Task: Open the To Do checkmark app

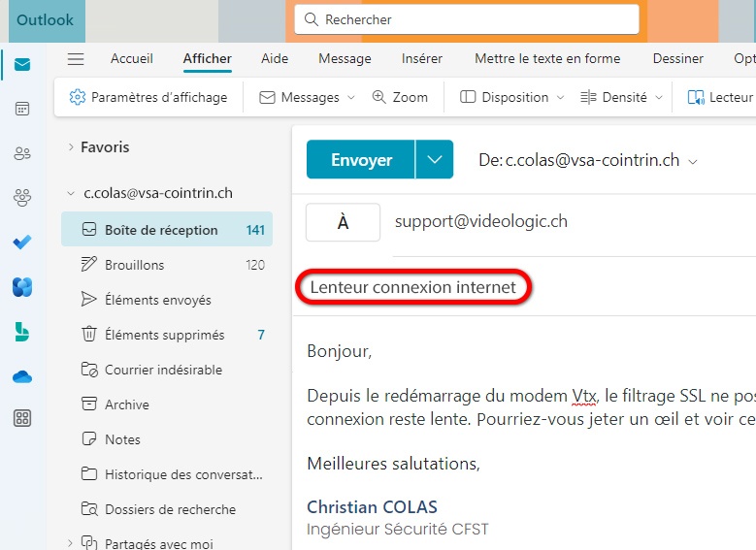Action: [21, 243]
